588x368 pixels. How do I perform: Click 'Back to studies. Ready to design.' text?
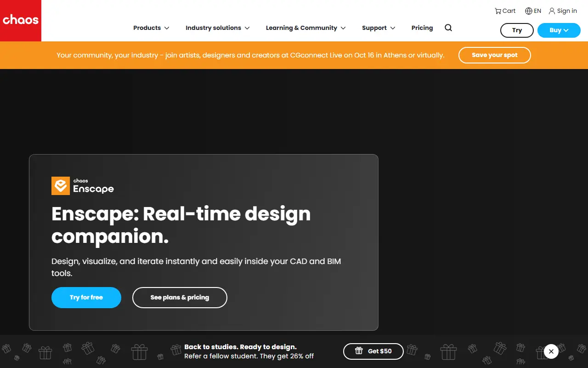coord(241,347)
